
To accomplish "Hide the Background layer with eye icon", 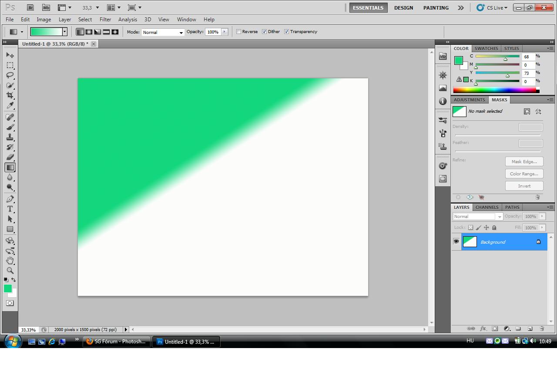I will (x=456, y=241).
